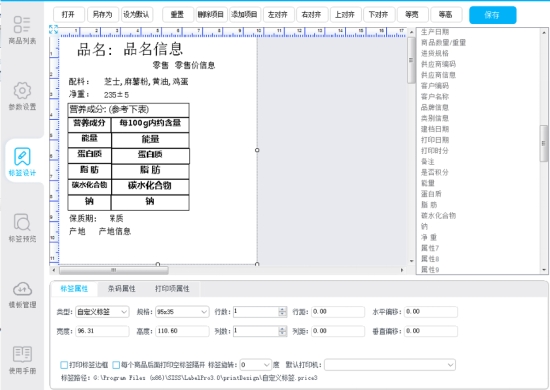This screenshot has height=390, width=550.
Task: Toggle the 打印标签边框 checkbox
Action: tap(64, 365)
